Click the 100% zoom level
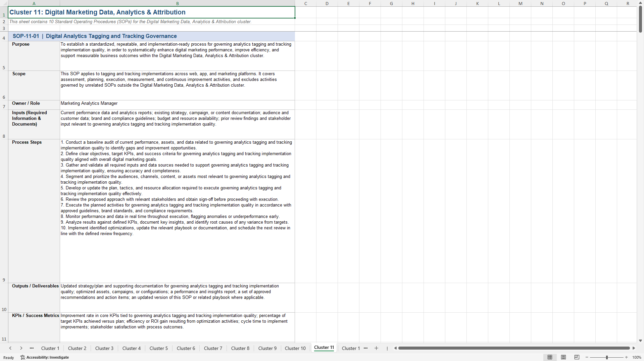The height and width of the screenshot is (361, 644). pos(637,357)
